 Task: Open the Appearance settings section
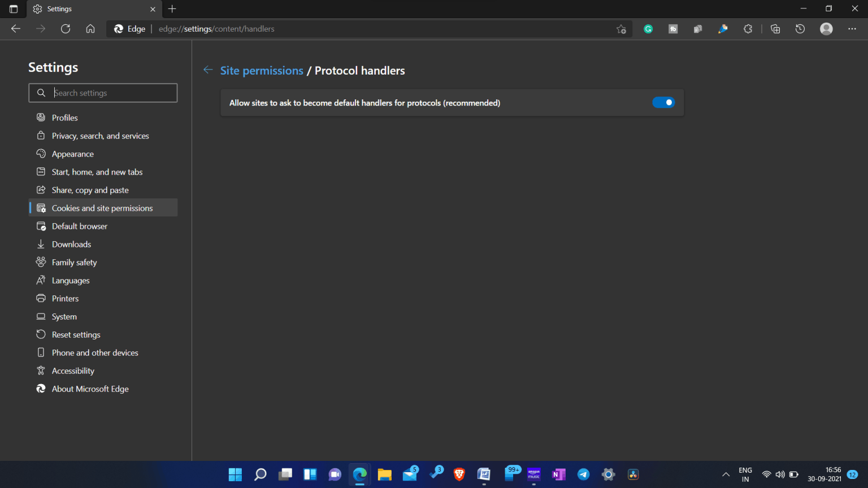pos(72,154)
